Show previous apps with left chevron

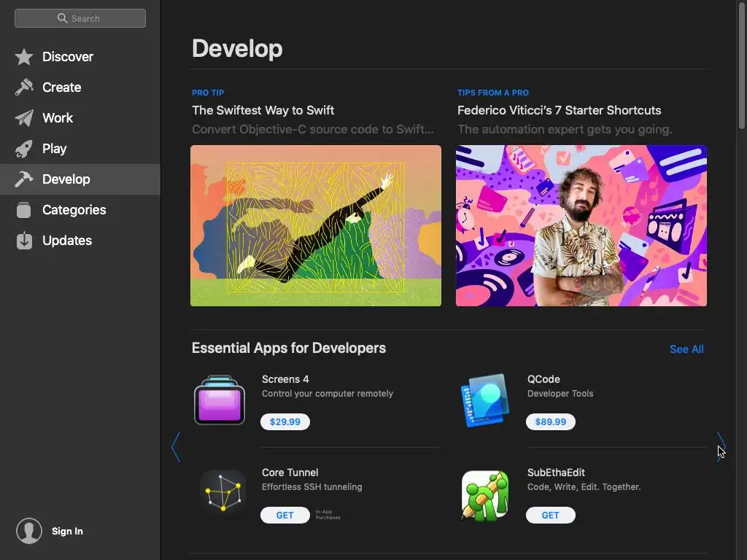click(177, 447)
